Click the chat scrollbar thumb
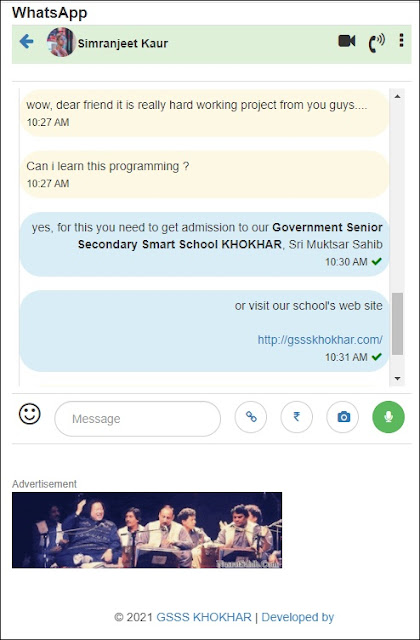Viewport: 420px width, 640px height. [397, 324]
